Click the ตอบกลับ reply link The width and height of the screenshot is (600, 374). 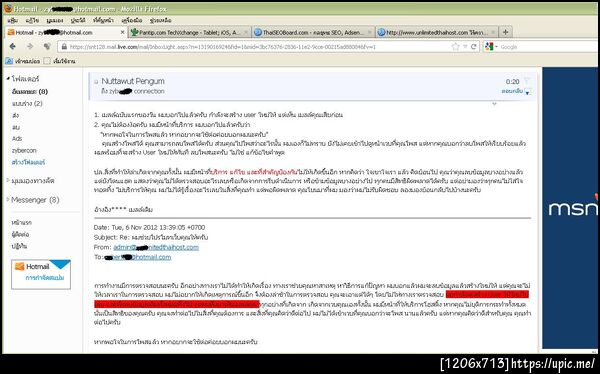(512, 91)
